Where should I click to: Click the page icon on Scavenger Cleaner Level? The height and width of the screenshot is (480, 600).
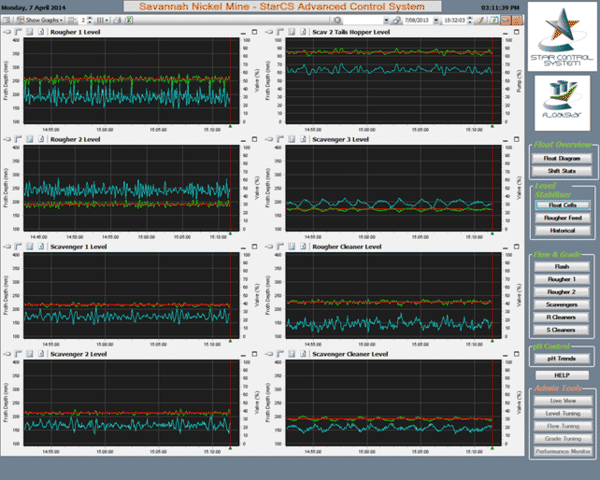(x=303, y=354)
